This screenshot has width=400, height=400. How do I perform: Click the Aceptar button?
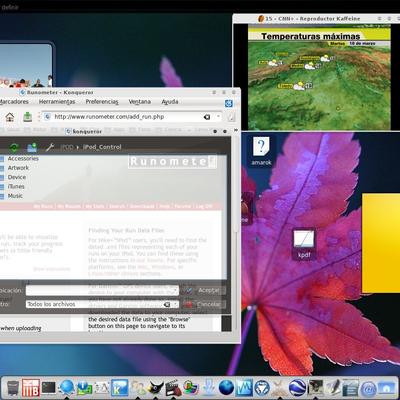pos(204,290)
